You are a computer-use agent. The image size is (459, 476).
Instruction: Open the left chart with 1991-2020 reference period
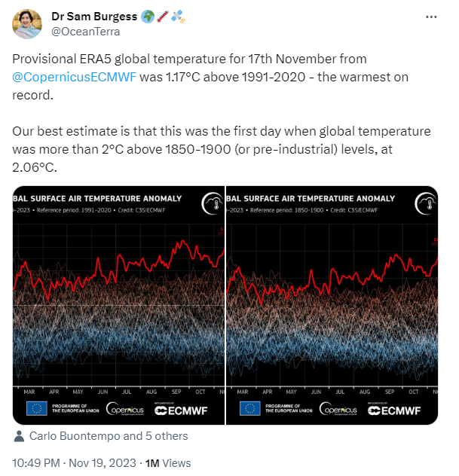pyautogui.click(x=118, y=303)
